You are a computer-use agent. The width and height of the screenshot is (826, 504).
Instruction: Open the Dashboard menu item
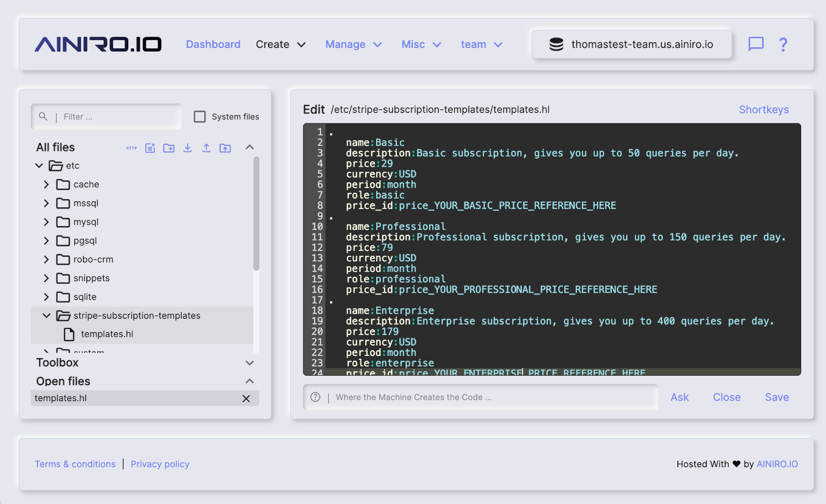click(213, 44)
